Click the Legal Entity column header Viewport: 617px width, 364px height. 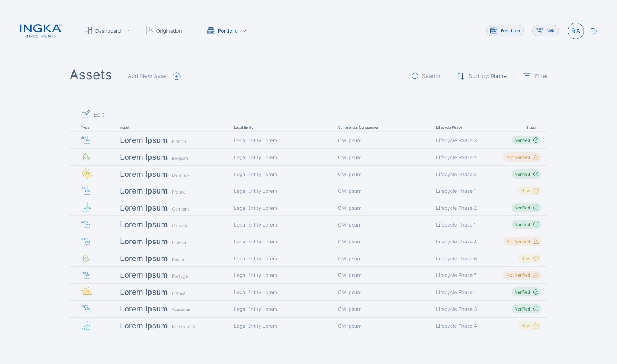244,127
